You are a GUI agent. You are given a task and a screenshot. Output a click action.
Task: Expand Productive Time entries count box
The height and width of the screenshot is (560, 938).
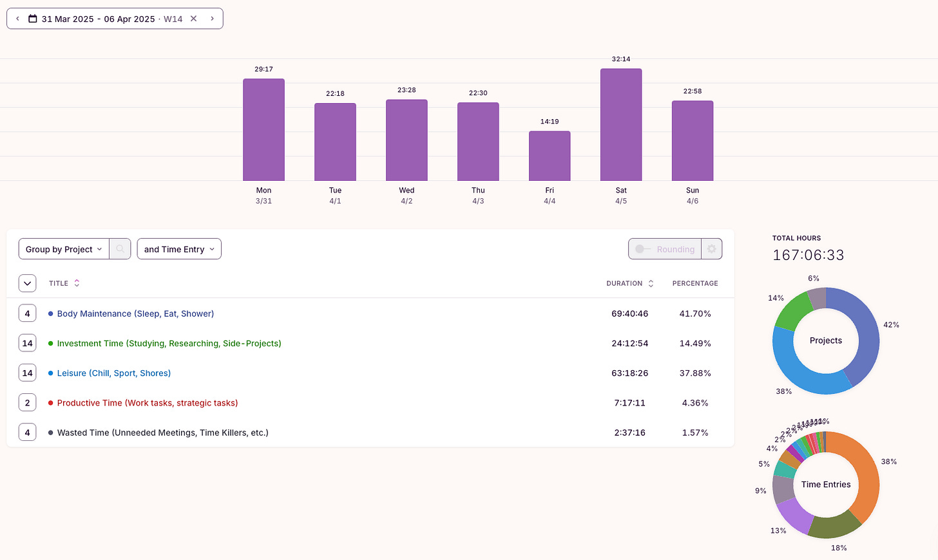pos(27,403)
